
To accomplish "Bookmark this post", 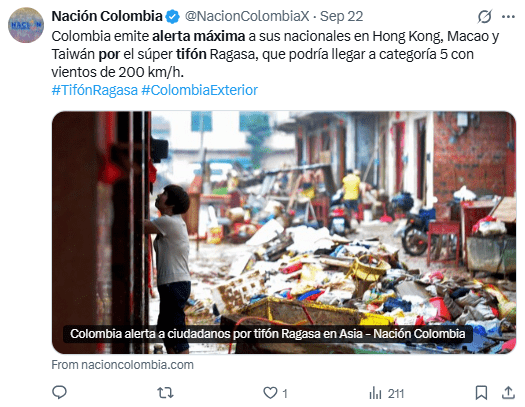I will click(481, 393).
